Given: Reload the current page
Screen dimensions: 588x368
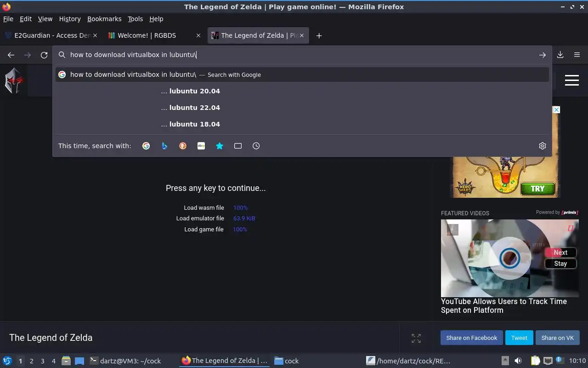Looking at the screenshot, I should [44, 55].
